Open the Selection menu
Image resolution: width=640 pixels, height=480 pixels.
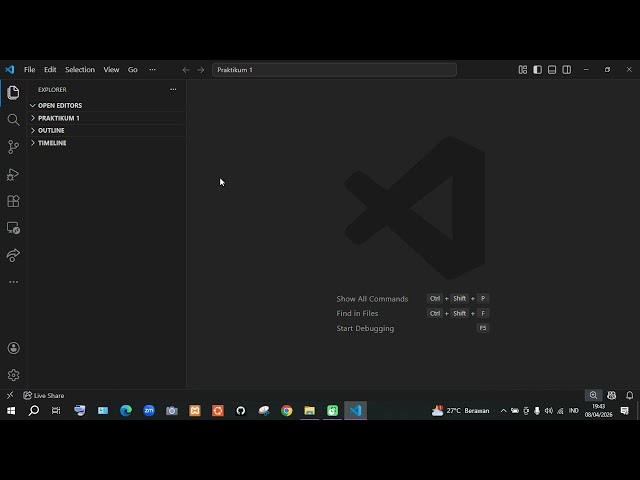coord(80,70)
